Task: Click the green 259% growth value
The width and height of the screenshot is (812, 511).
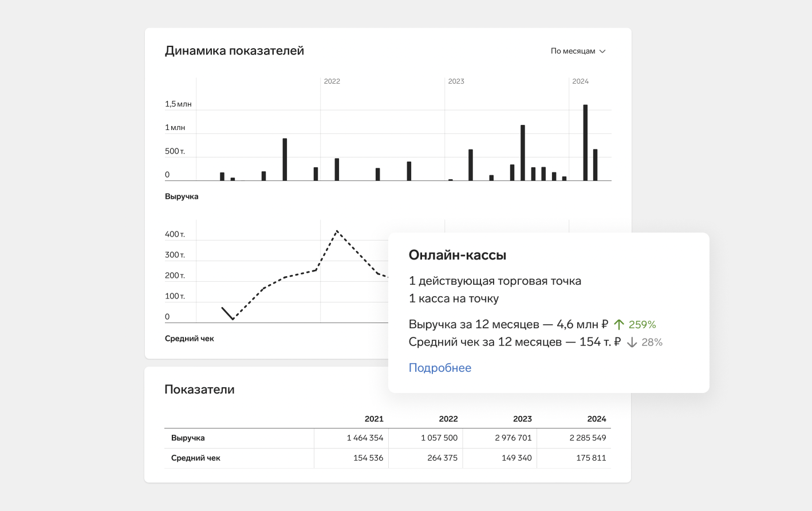Action: 642,325
